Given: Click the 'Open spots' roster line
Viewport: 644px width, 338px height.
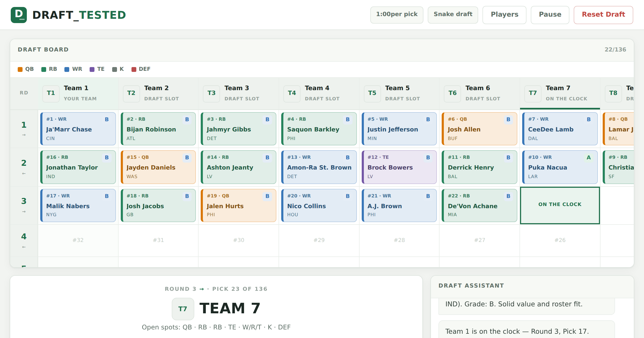Looking at the screenshot, I should 216,327.
